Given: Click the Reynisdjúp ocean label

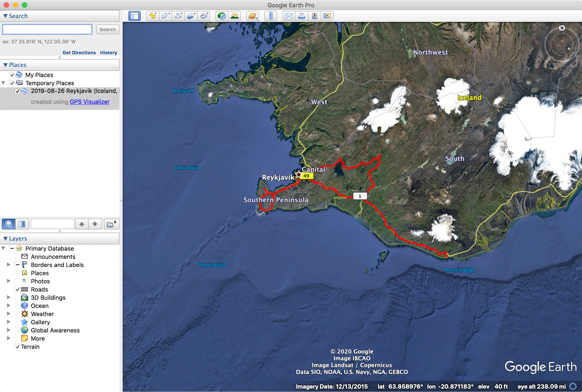Looking at the screenshot, I should (459, 270).
